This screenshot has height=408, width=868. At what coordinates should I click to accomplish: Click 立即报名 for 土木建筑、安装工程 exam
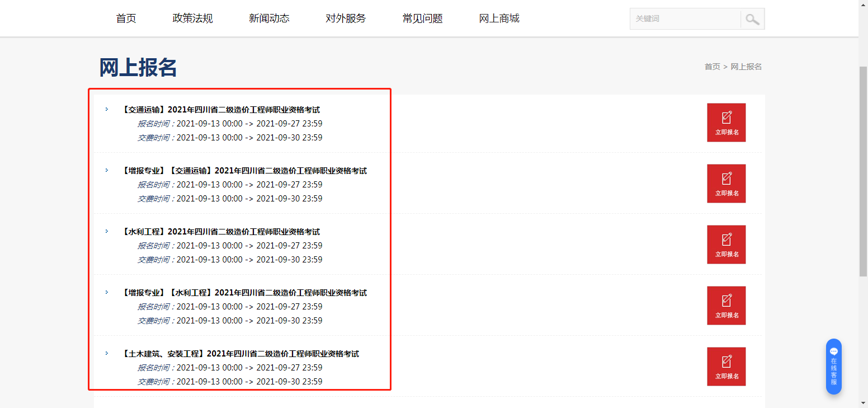click(x=726, y=367)
